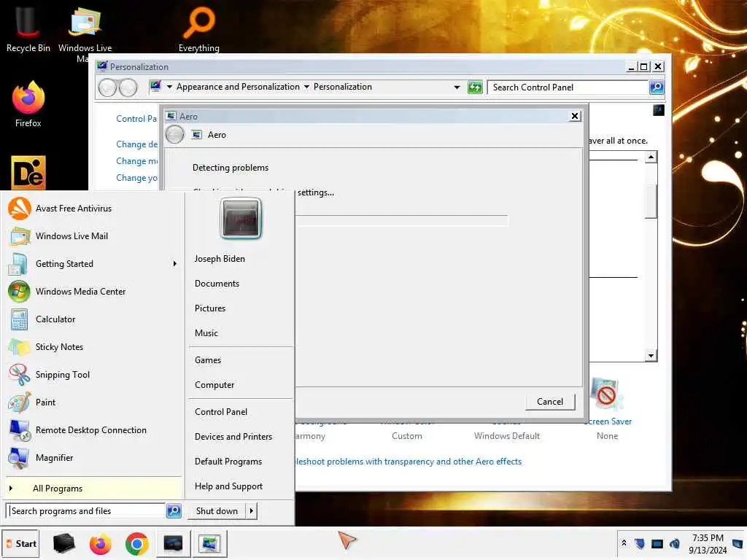Open Documents from Start menu

pos(217,284)
